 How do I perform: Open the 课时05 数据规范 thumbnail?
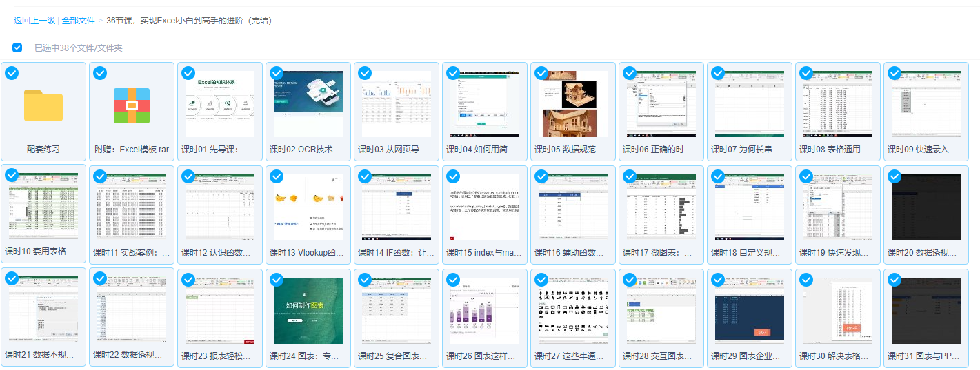pos(573,105)
